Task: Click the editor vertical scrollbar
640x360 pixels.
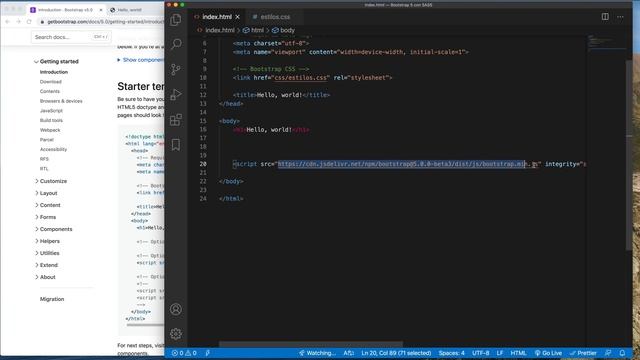Action: (x=629, y=155)
